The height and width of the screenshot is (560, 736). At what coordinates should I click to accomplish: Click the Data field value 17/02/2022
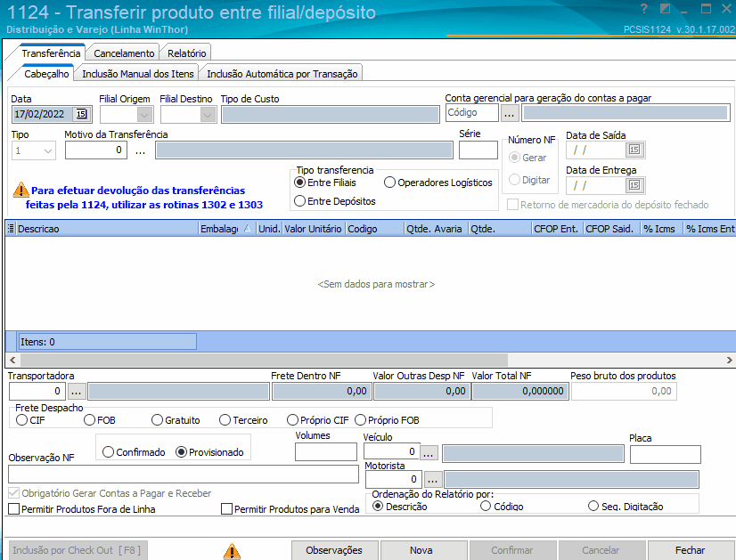click(x=39, y=114)
